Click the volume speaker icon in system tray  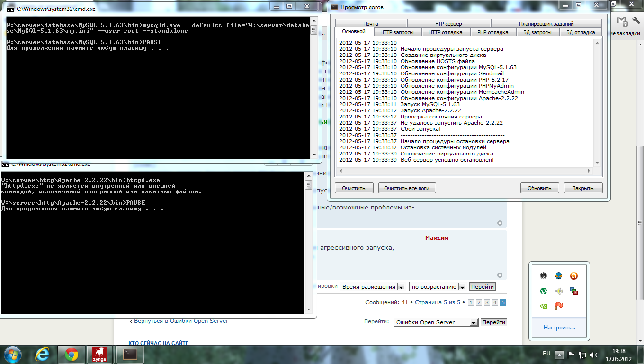[594, 355]
